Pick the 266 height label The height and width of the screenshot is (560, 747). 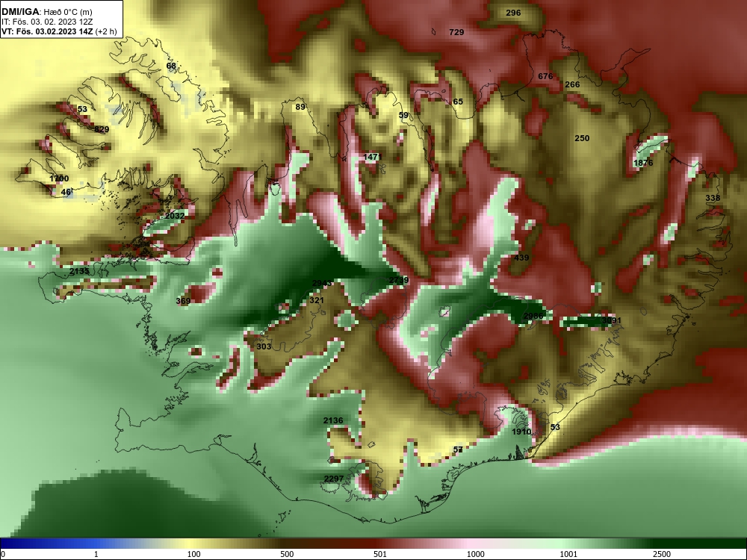[572, 84]
